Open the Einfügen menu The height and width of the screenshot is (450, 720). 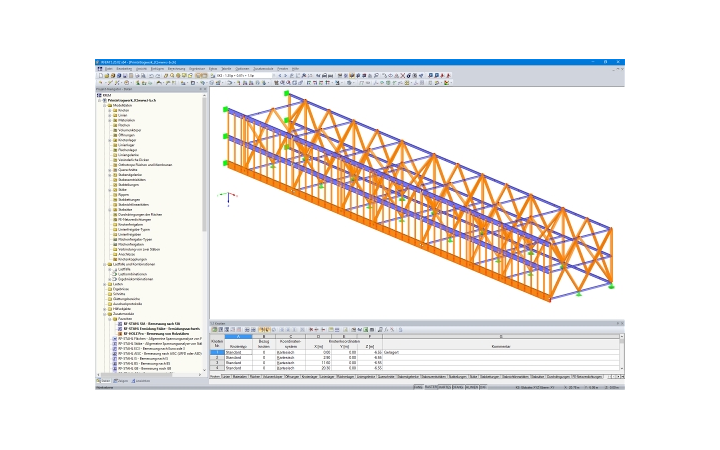pyautogui.click(x=158, y=69)
